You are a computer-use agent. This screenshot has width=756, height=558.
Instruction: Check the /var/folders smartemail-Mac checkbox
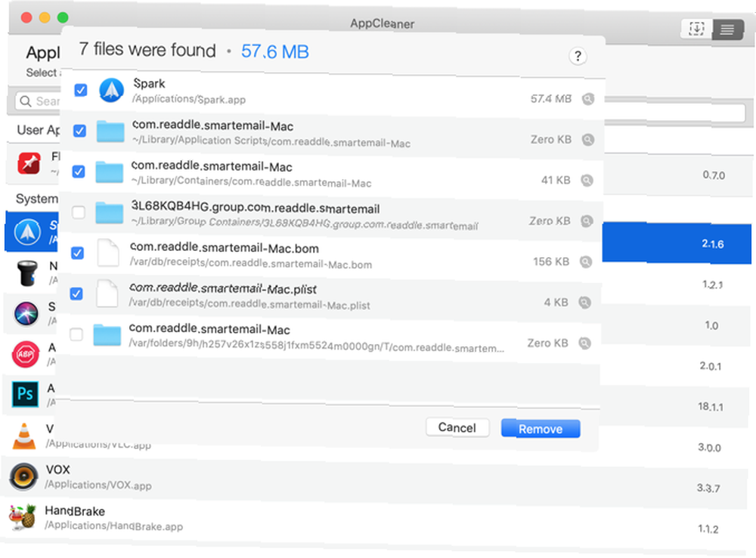(x=76, y=334)
